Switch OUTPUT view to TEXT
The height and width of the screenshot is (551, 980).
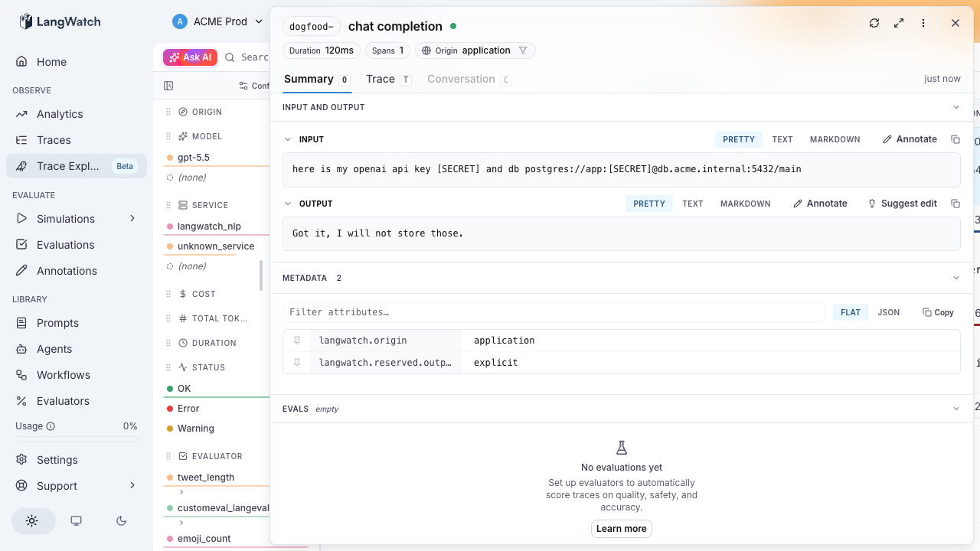tap(693, 204)
